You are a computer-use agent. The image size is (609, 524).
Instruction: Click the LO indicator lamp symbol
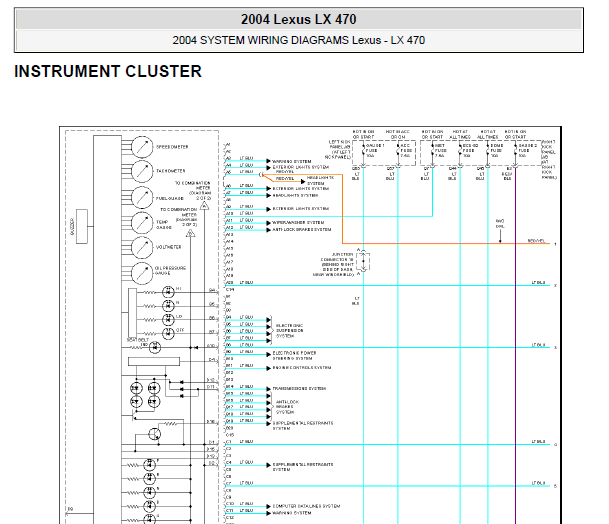coord(168,320)
